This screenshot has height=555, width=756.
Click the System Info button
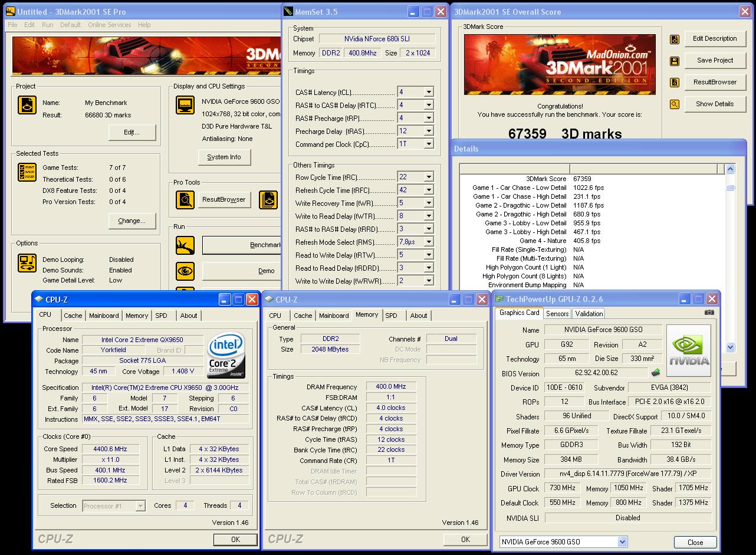[x=224, y=157]
